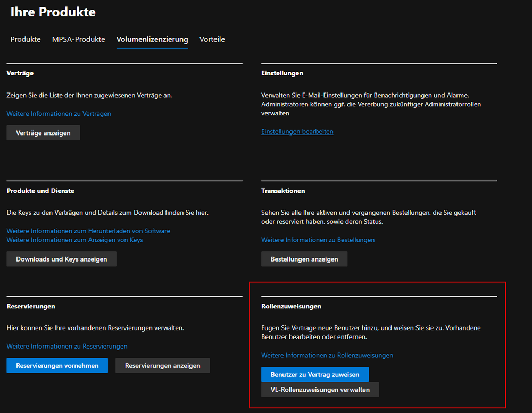
Task: Click the Verträge anzeigen button
Action: coord(43,133)
